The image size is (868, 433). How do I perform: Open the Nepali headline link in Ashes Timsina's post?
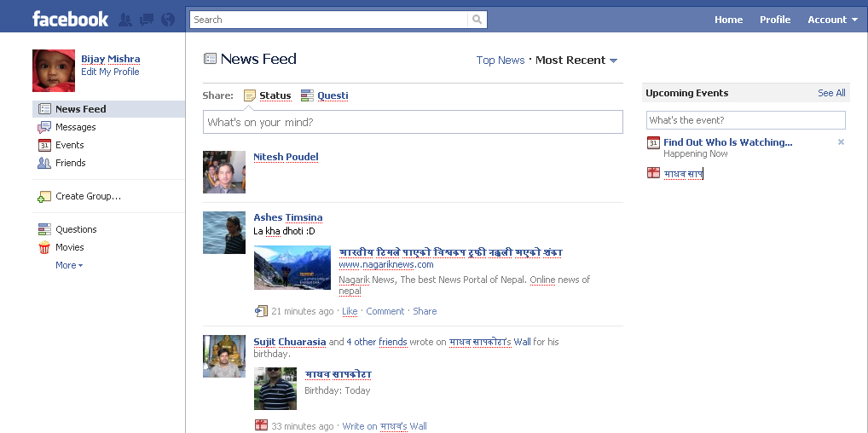pyautogui.click(x=450, y=252)
